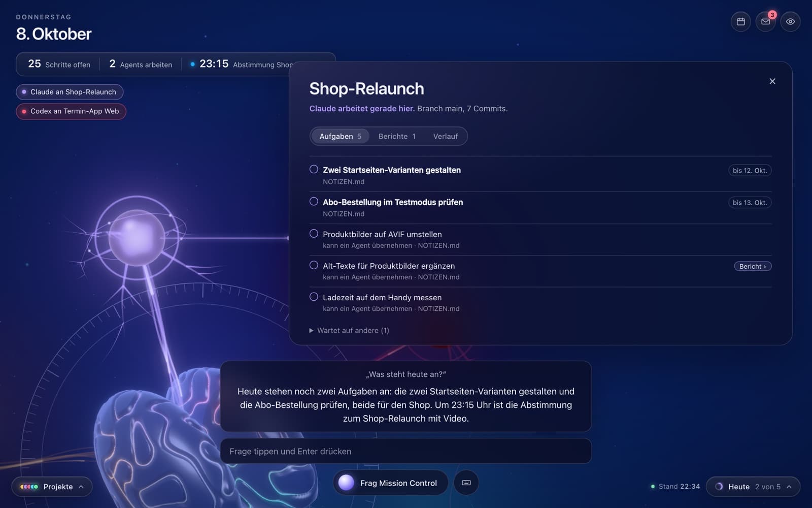Check off Abo-Bestellung im Testmodus prüfen
The image size is (812, 508).
pos(314,201)
